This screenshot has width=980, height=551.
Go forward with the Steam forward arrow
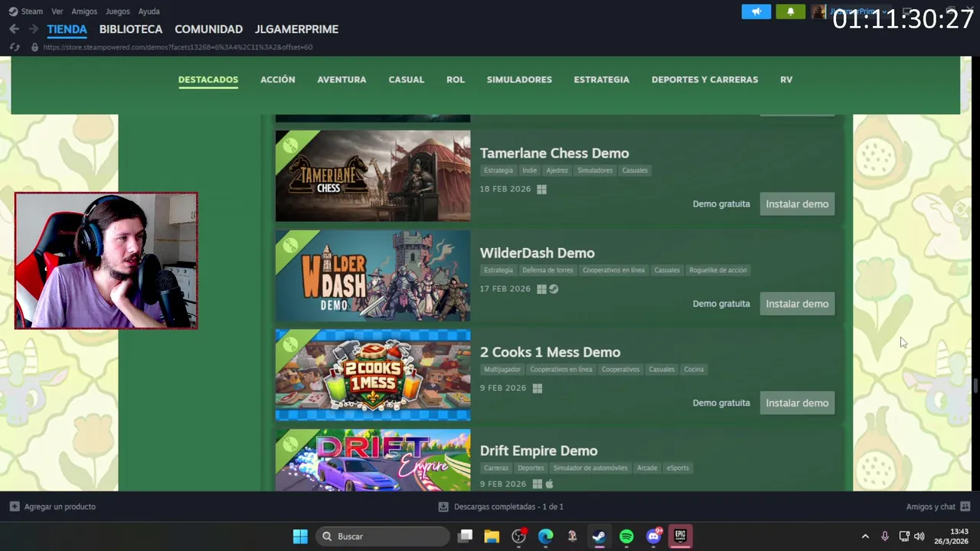pyautogui.click(x=33, y=29)
